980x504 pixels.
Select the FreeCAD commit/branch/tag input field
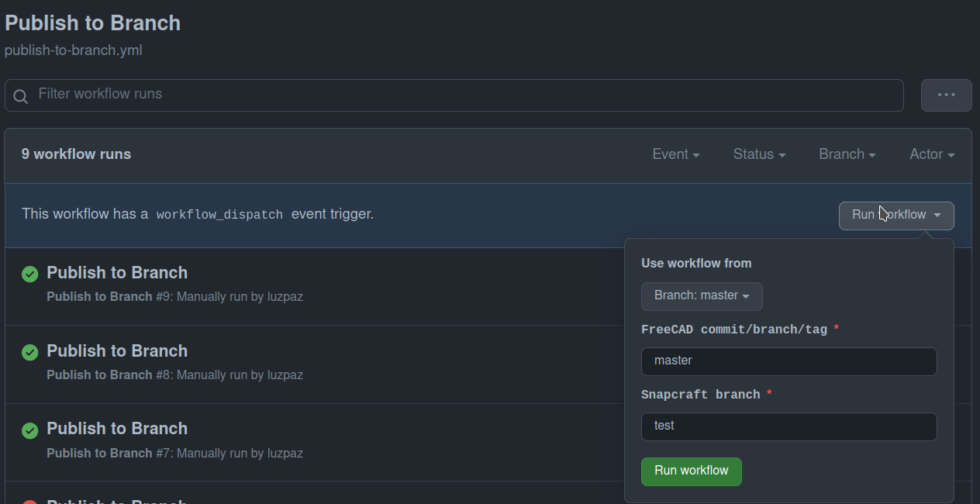pos(788,361)
